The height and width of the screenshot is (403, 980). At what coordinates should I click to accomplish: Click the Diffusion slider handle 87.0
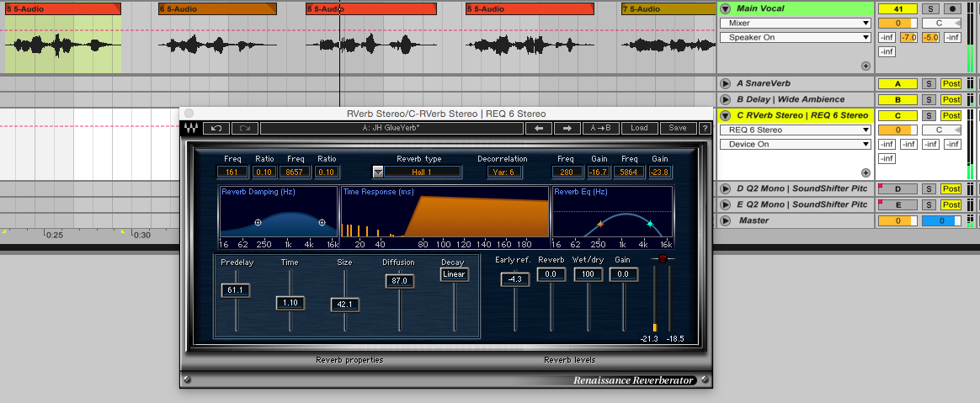pos(399,281)
